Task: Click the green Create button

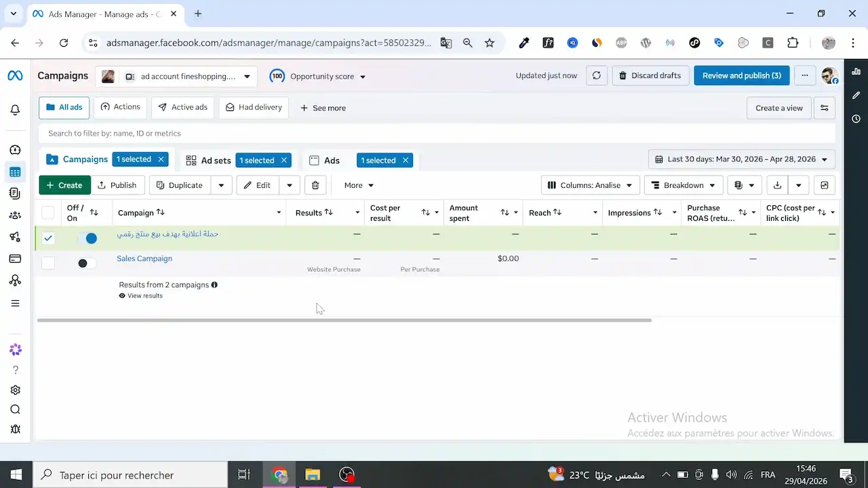Action: (x=64, y=185)
